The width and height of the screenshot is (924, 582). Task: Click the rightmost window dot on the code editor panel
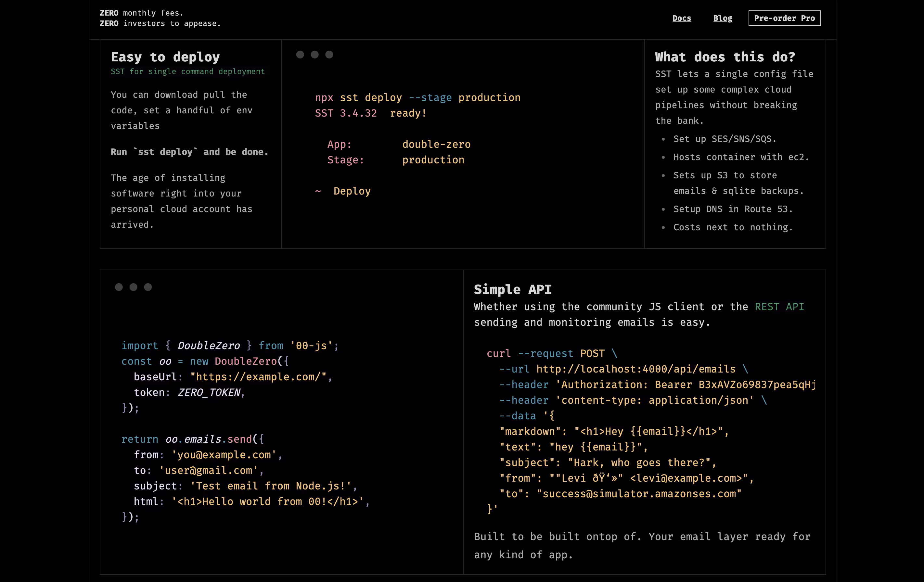(x=148, y=287)
